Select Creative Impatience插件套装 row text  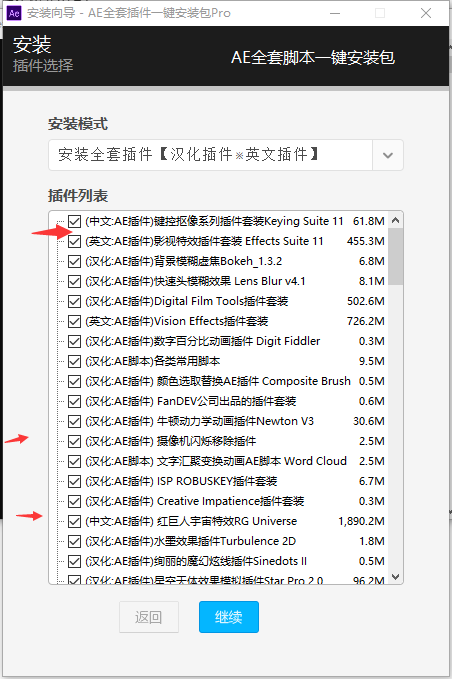pyautogui.click(x=195, y=501)
